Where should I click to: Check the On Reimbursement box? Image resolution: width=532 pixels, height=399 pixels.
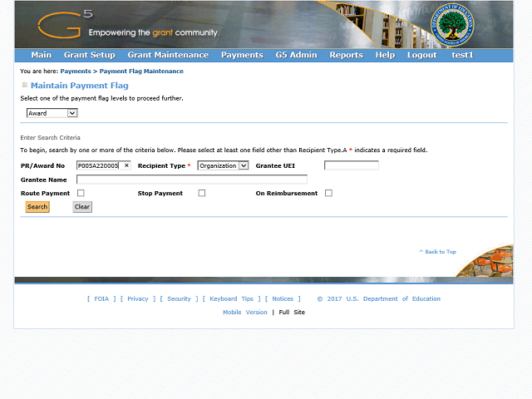point(328,193)
